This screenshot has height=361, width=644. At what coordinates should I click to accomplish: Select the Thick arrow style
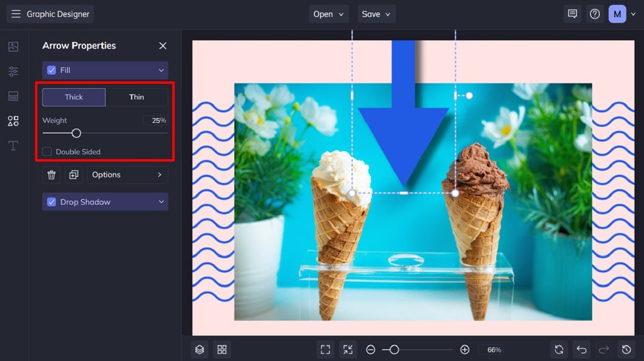(74, 97)
